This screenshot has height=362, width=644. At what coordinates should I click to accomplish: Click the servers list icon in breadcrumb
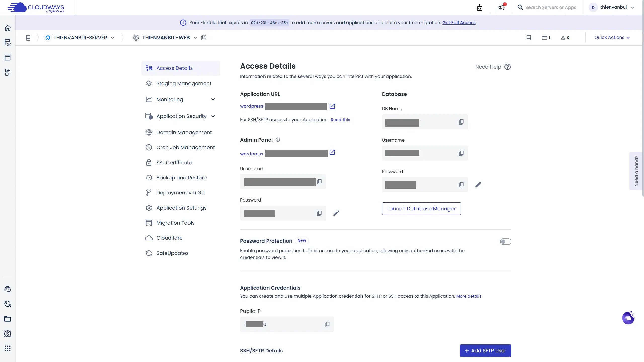[x=28, y=38]
